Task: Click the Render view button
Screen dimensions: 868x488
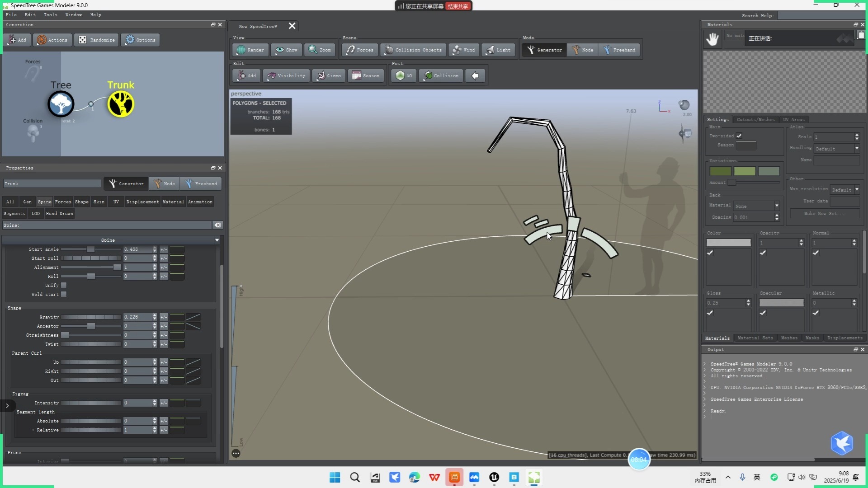Action: point(250,50)
